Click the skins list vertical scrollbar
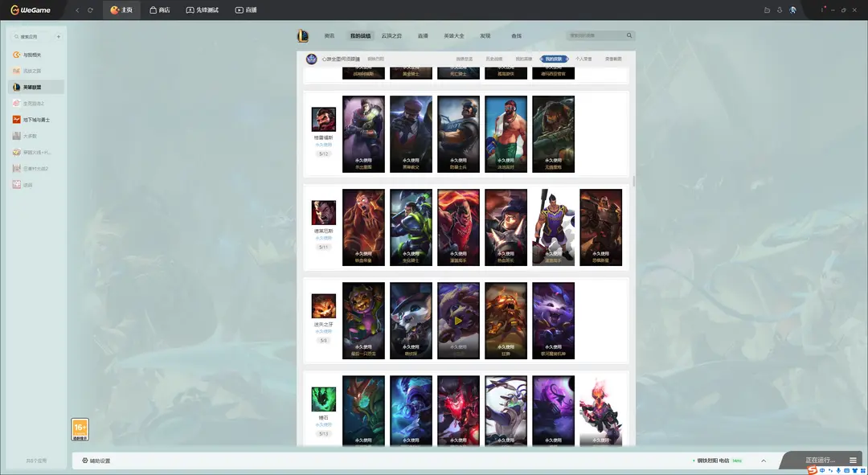This screenshot has width=868, height=475. click(633, 181)
